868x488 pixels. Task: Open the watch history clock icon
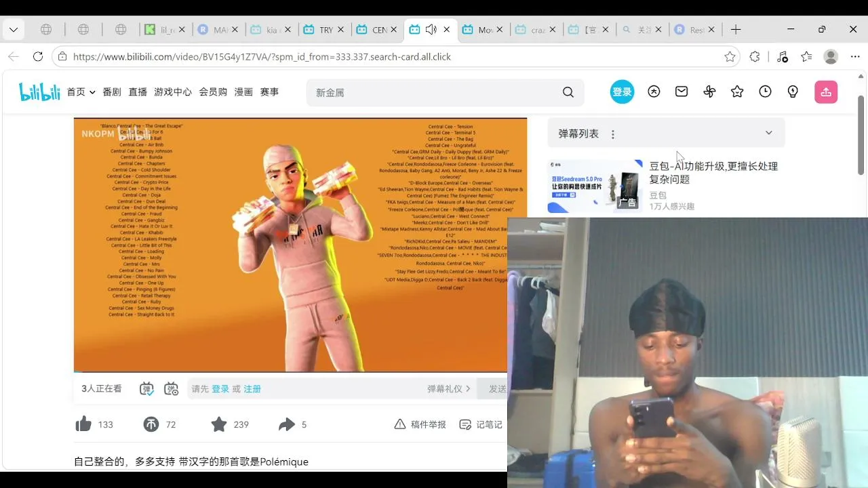(765, 91)
